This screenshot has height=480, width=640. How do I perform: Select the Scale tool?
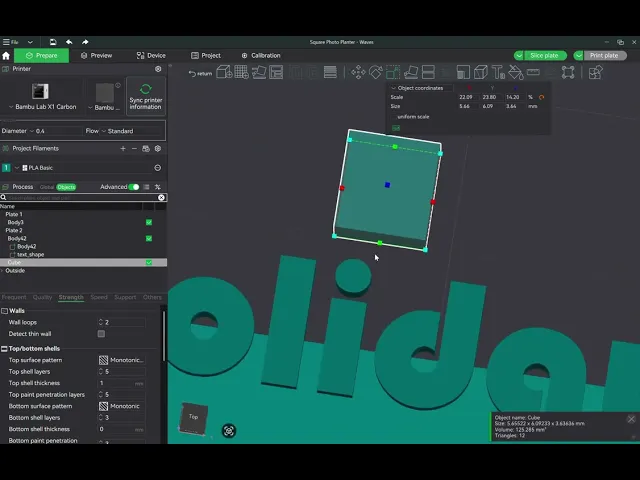pos(393,72)
